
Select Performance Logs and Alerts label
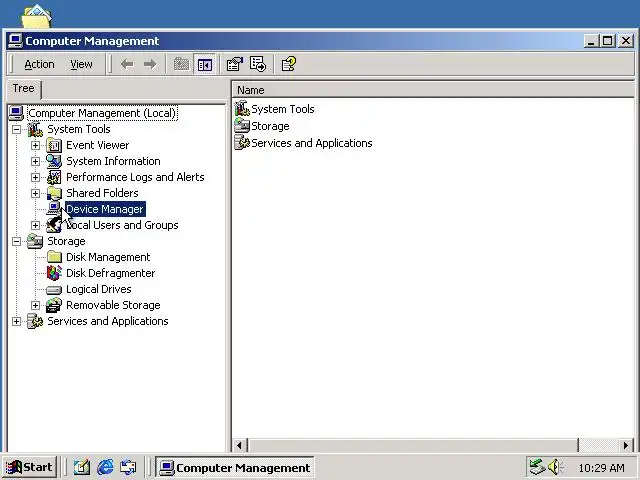pos(135,177)
